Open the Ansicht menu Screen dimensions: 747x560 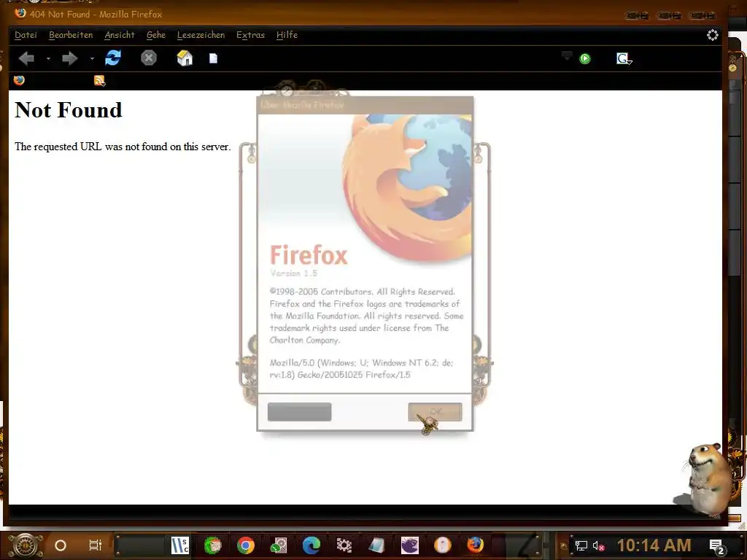coord(120,35)
